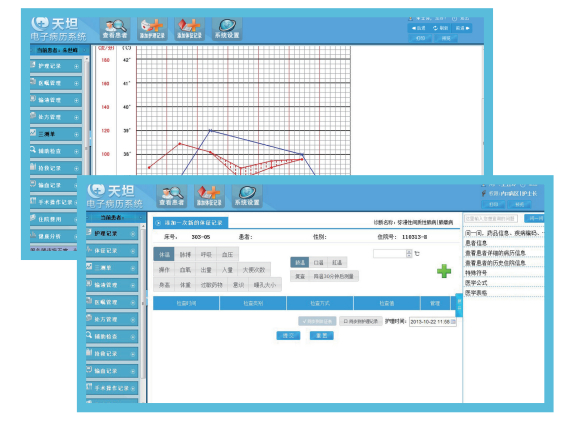Click the green plus add-record icon
Image resolution: width=568 pixels, height=421 pixels.
click(x=444, y=271)
